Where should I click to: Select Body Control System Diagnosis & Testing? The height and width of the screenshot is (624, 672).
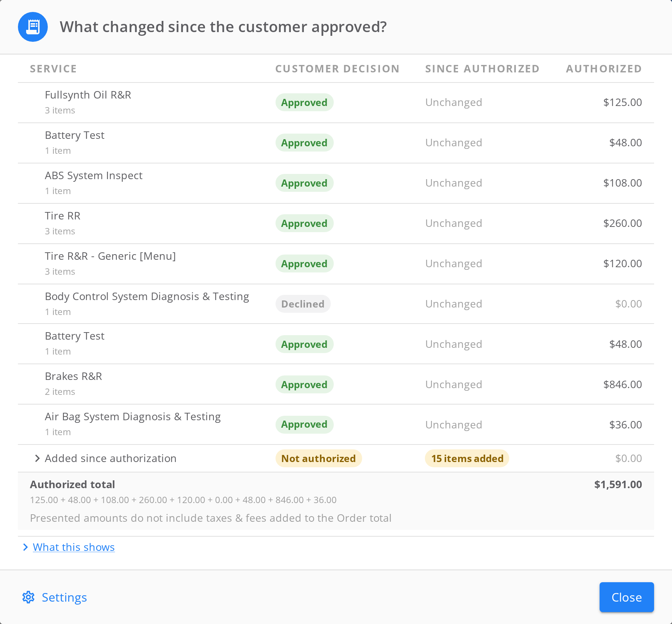147,296
